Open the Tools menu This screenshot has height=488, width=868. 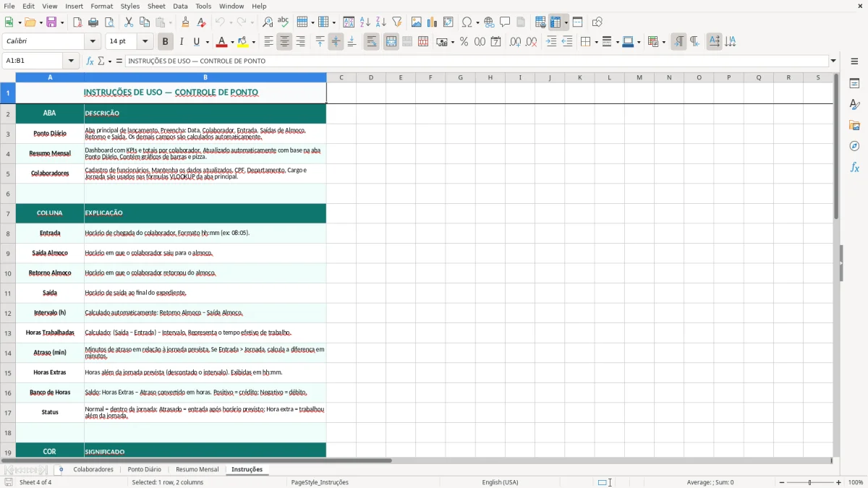pyautogui.click(x=203, y=6)
